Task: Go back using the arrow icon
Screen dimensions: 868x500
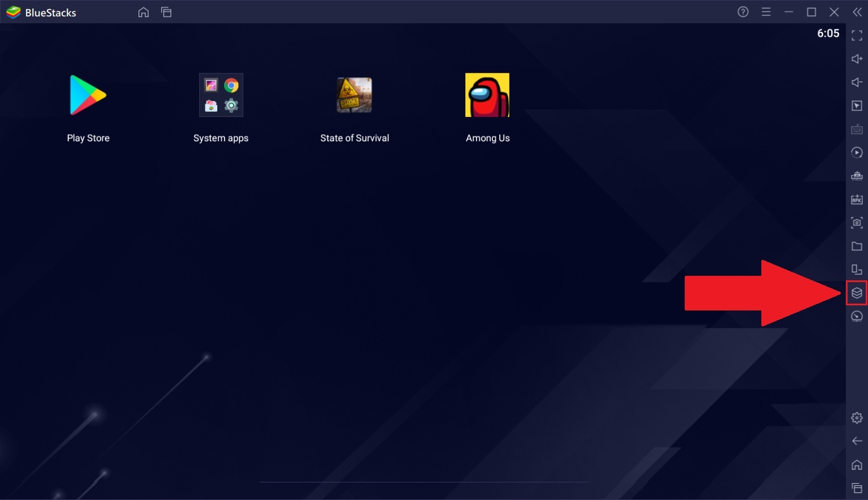Action: (x=857, y=441)
